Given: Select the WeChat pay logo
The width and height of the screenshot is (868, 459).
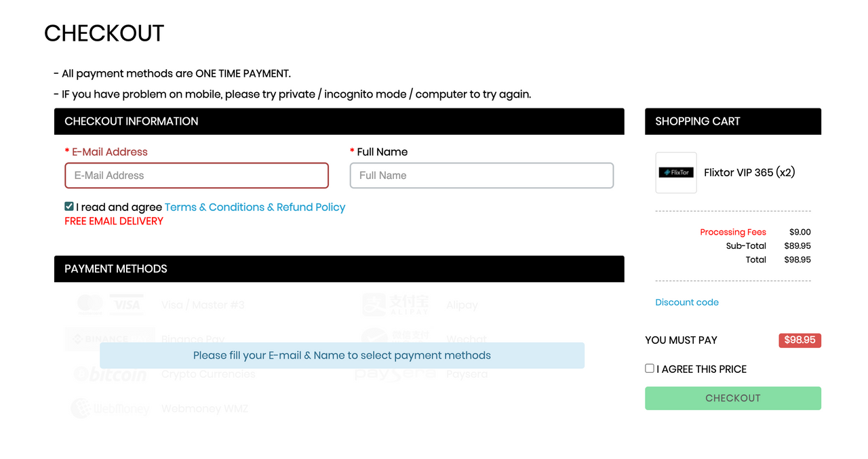Looking at the screenshot, I should [x=396, y=338].
